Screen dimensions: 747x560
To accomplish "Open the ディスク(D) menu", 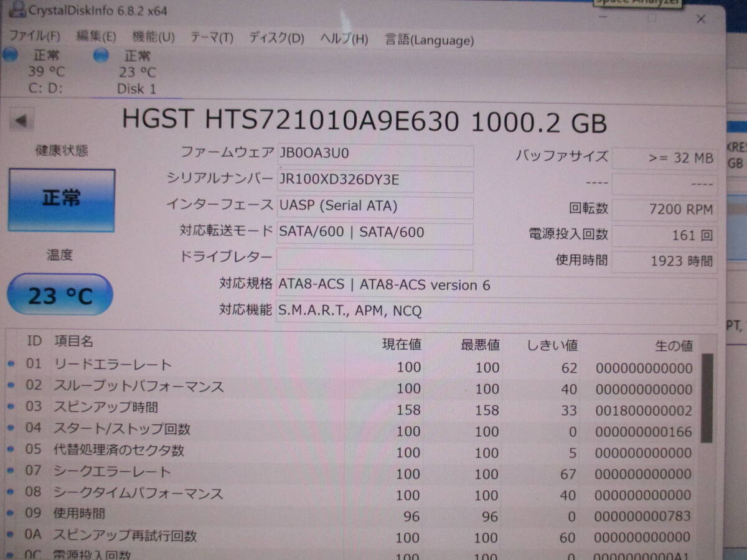I will (x=276, y=38).
